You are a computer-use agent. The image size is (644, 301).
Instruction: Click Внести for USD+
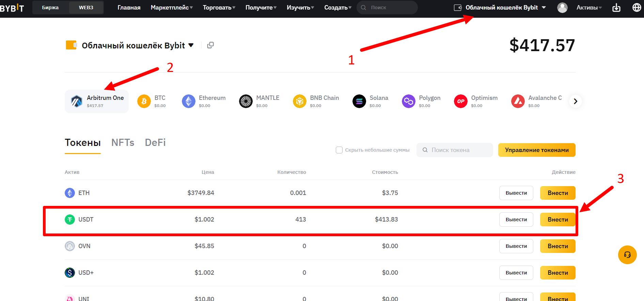coord(558,273)
